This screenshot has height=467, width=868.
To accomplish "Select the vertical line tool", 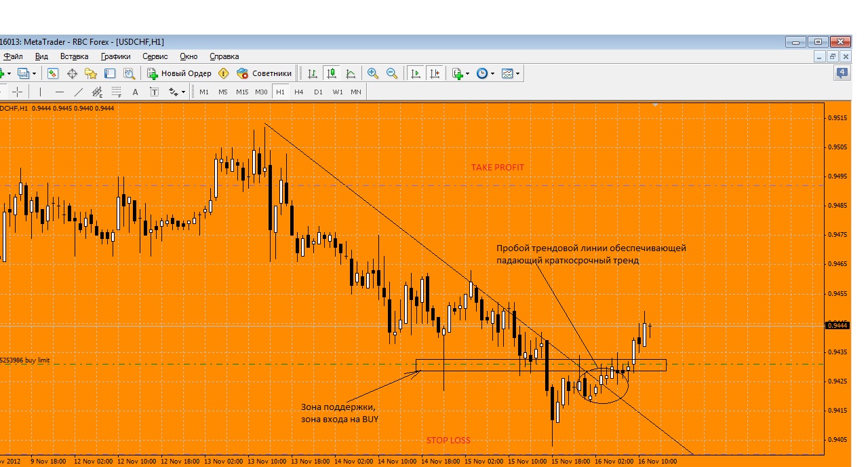I will [40, 92].
